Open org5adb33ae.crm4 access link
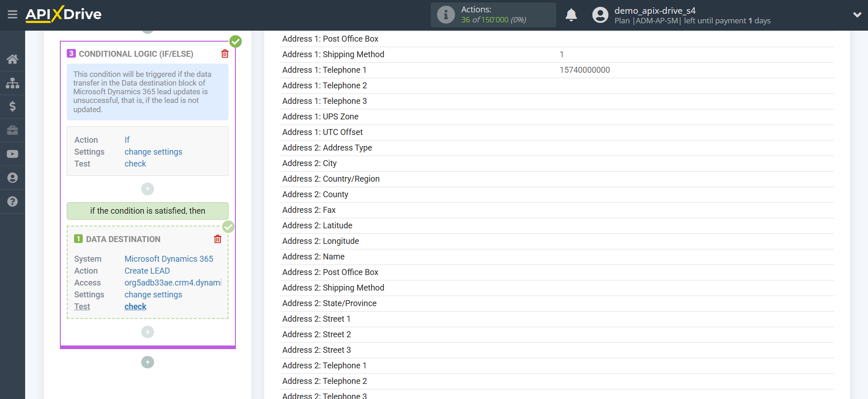This screenshot has height=399, width=868. (x=173, y=283)
